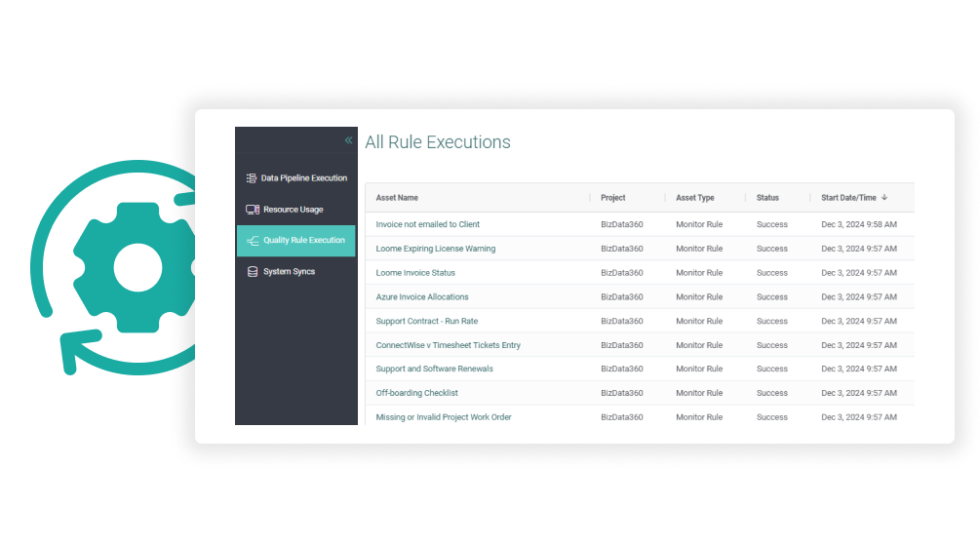Open ConnectWise v Timesheet Tickets Entry rule
The width and height of the screenshot is (980, 545).
(x=449, y=345)
